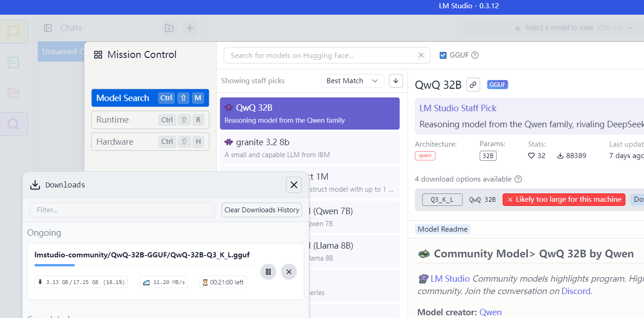Open the GGUF help tooltip icon
Viewport: 644px width, 318px height.
pyautogui.click(x=475, y=55)
